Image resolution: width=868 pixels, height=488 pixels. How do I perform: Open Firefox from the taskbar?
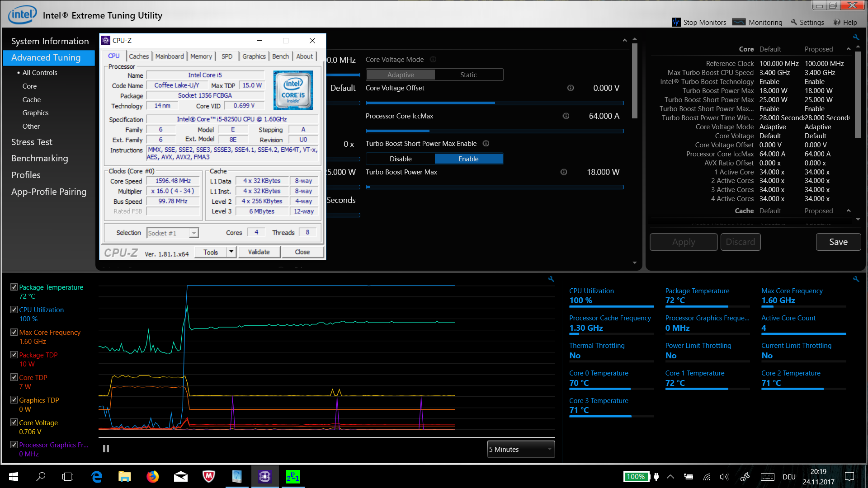point(153,477)
